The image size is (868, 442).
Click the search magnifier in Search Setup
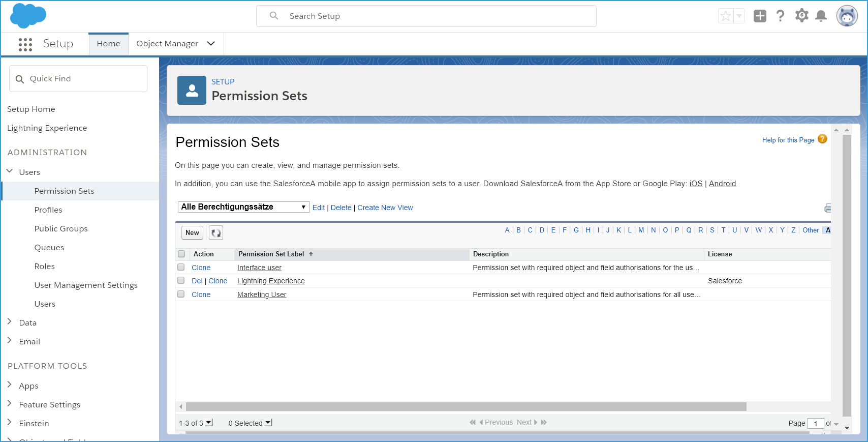[274, 16]
